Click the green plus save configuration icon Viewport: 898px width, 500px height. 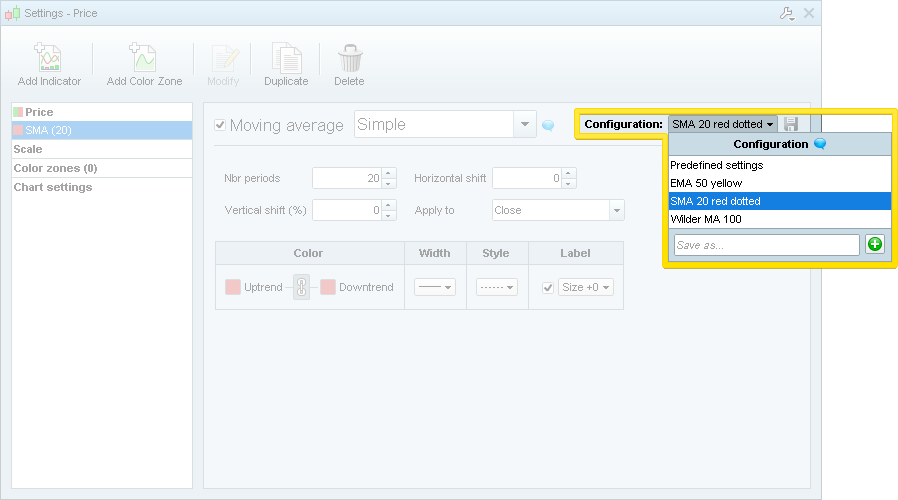(x=875, y=245)
